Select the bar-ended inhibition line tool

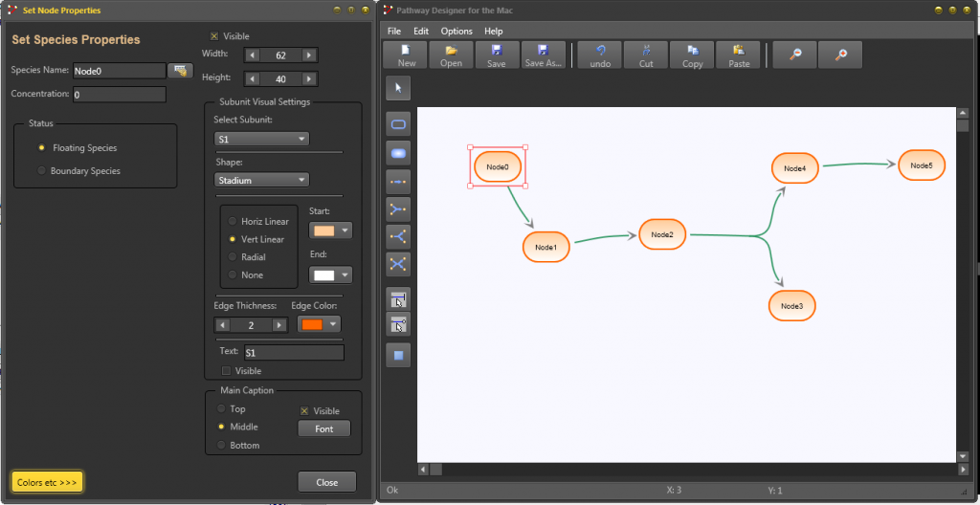[x=398, y=299]
